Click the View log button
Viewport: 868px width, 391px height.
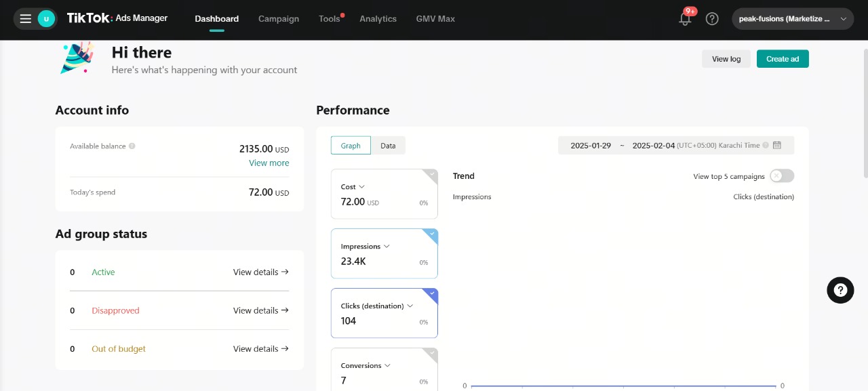(726, 59)
